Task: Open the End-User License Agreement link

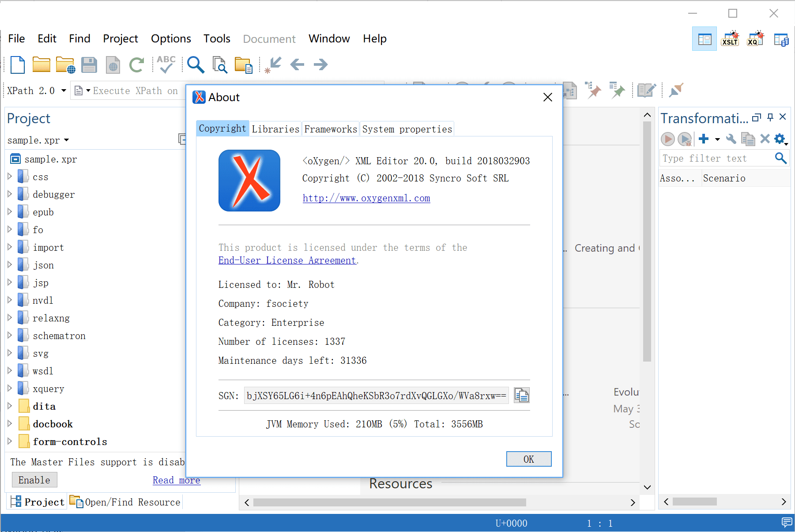Action: point(287,260)
